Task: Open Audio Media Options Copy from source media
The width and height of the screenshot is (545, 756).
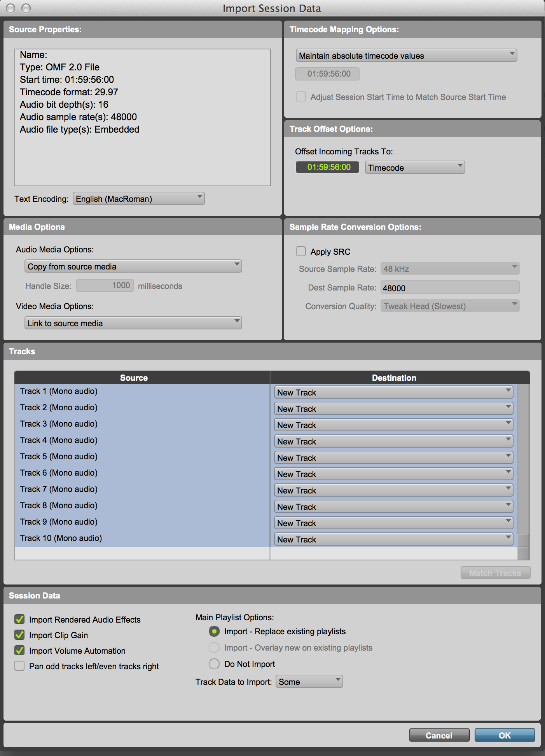Action: [x=133, y=266]
